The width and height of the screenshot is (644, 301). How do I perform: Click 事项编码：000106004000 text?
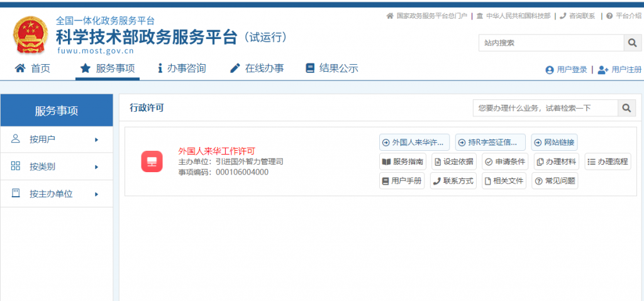pyautogui.click(x=223, y=172)
